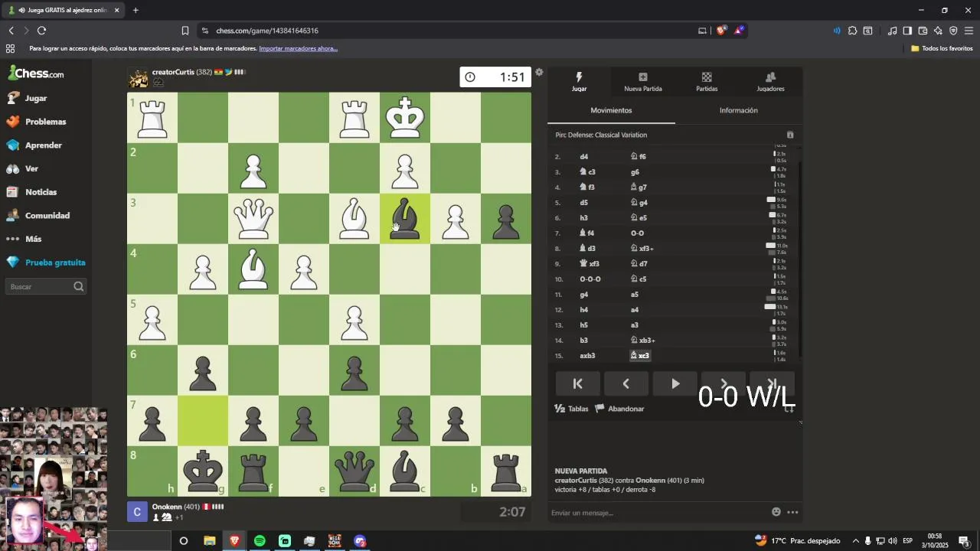Open chat options three-dot menu
980x551 pixels.
click(x=792, y=512)
